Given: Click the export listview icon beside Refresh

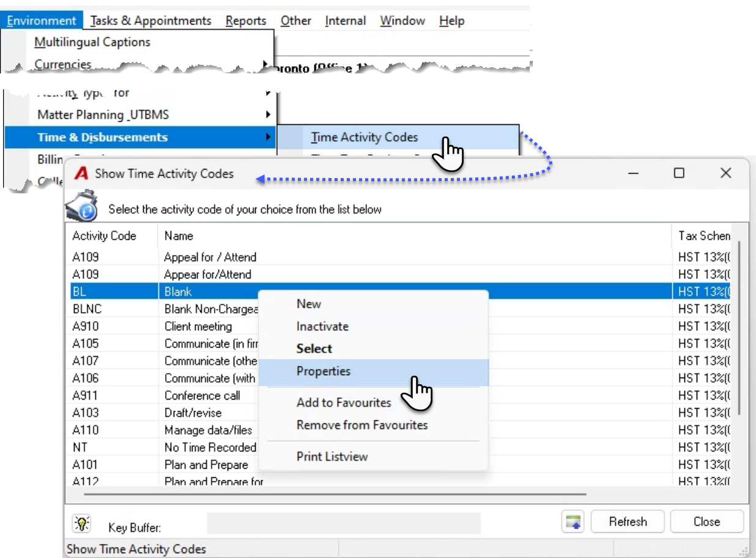Looking at the screenshot, I should click(x=573, y=522).
